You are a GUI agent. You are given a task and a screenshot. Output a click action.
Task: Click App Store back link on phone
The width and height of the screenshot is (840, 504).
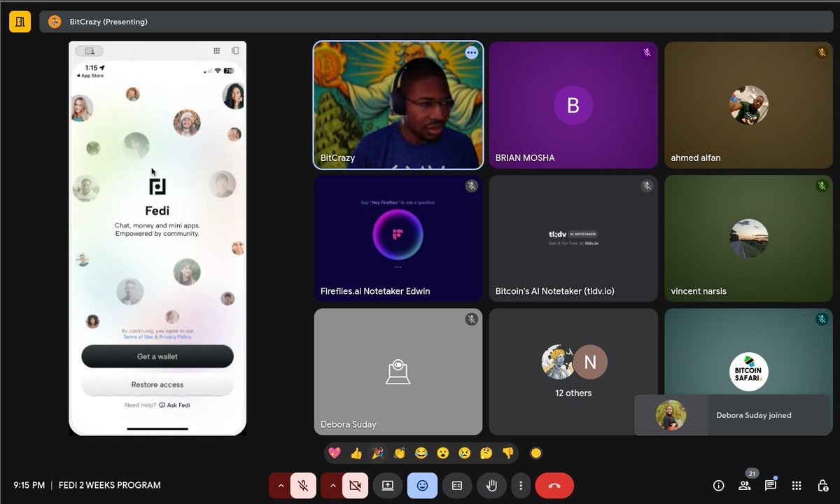click(91, 76)
